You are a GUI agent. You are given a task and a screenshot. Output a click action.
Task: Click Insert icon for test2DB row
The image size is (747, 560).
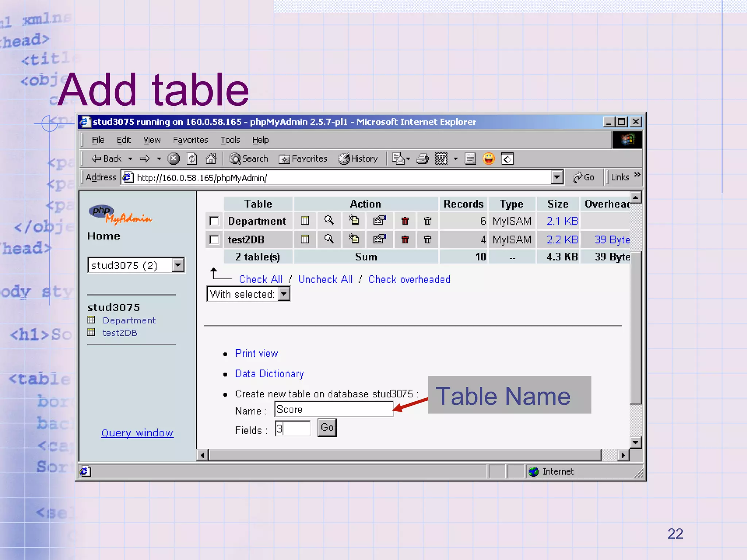tap(353, 239)
